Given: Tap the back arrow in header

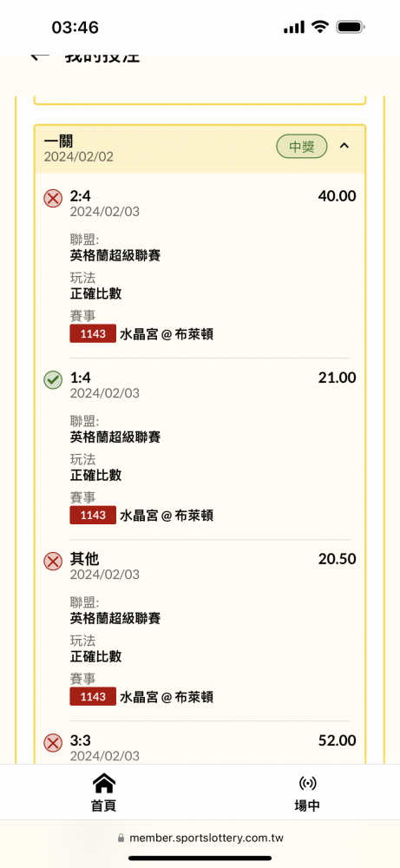Looking at the screenshot, I should point(40,57).
